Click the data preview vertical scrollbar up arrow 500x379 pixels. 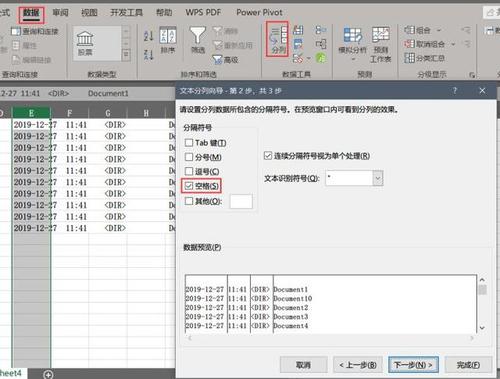tap(482, 280)
